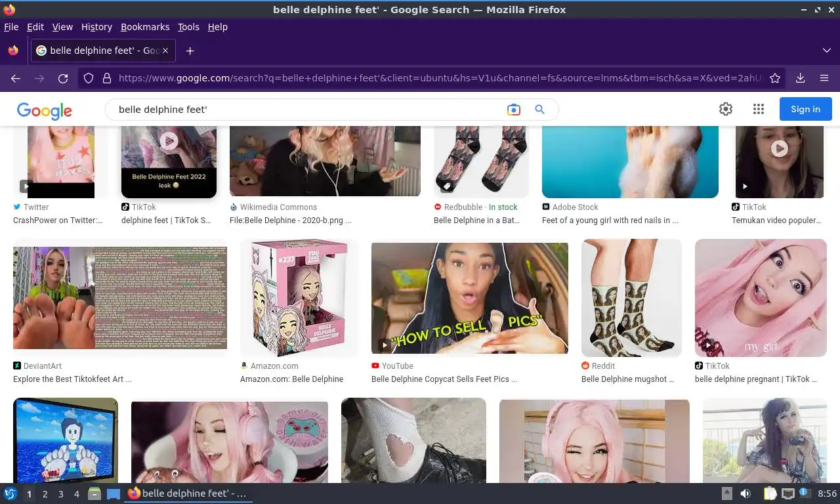This screenshot has height=504, width=840.
Task: Open the File menu
Action: point(11,27)
